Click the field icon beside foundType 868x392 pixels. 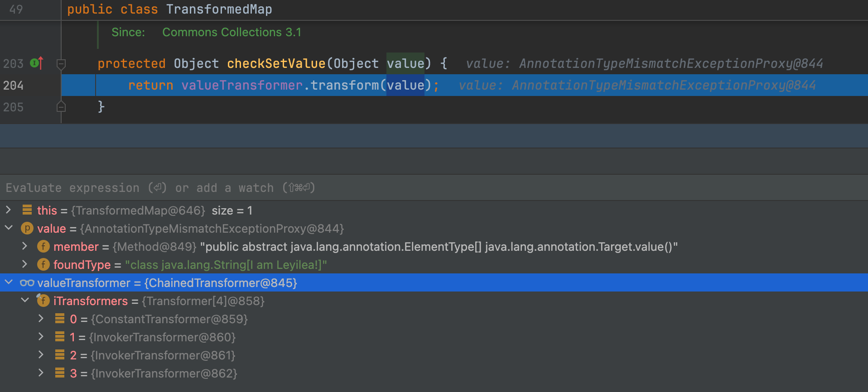coord(43,265)
